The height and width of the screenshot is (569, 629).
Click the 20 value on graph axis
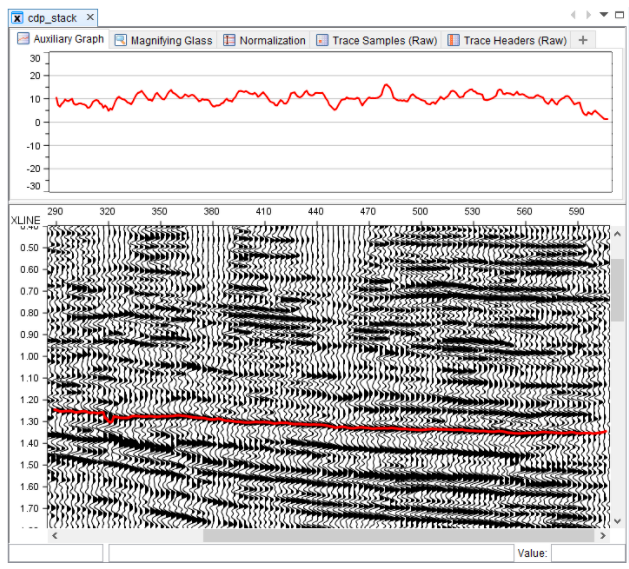(x=35, y=75)
